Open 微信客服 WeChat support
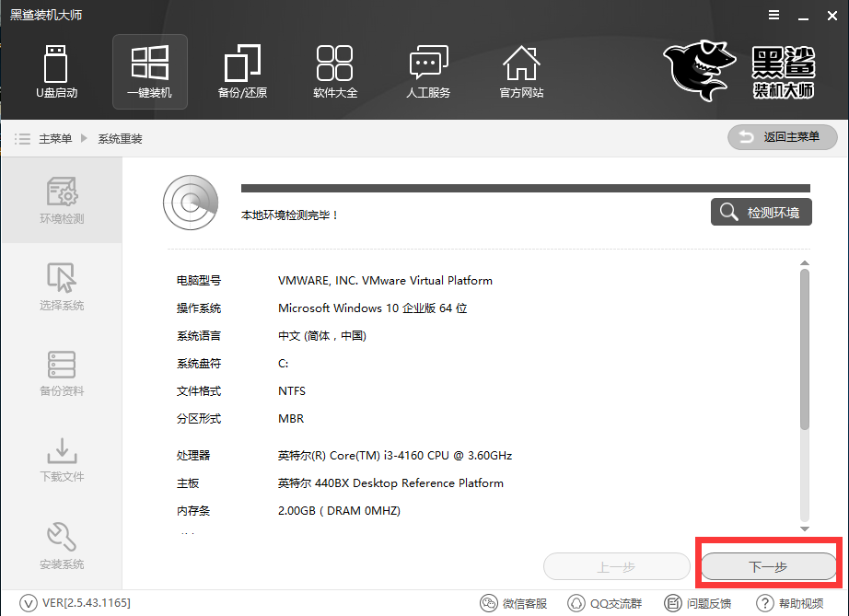 pos(513,603)
